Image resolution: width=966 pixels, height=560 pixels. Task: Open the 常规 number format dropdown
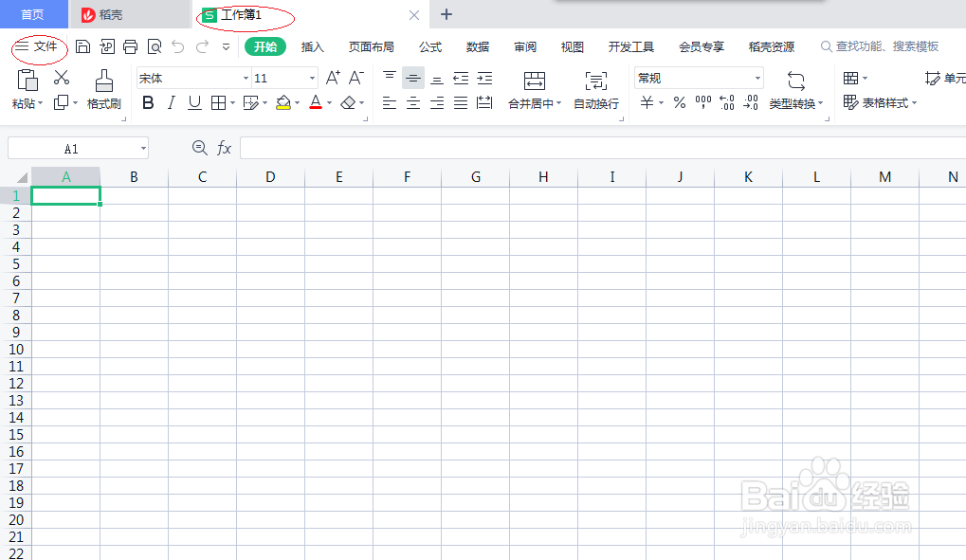click(x=757, y=79)
